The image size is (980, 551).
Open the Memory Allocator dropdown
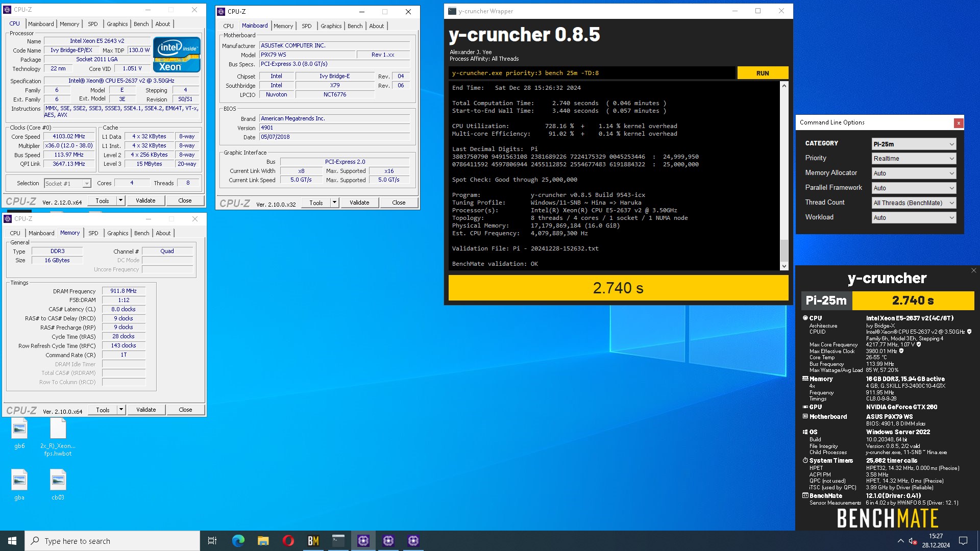coord(914,173)
